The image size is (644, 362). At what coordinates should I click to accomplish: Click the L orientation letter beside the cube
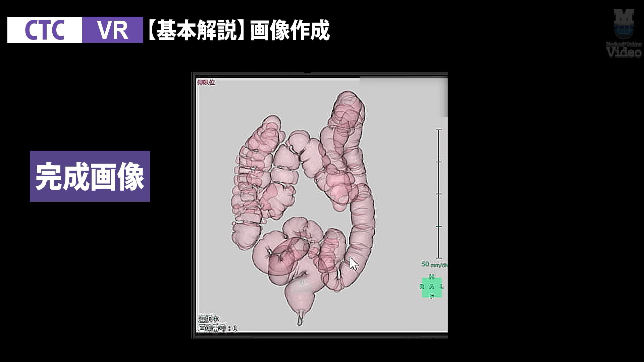pos(442,287)
